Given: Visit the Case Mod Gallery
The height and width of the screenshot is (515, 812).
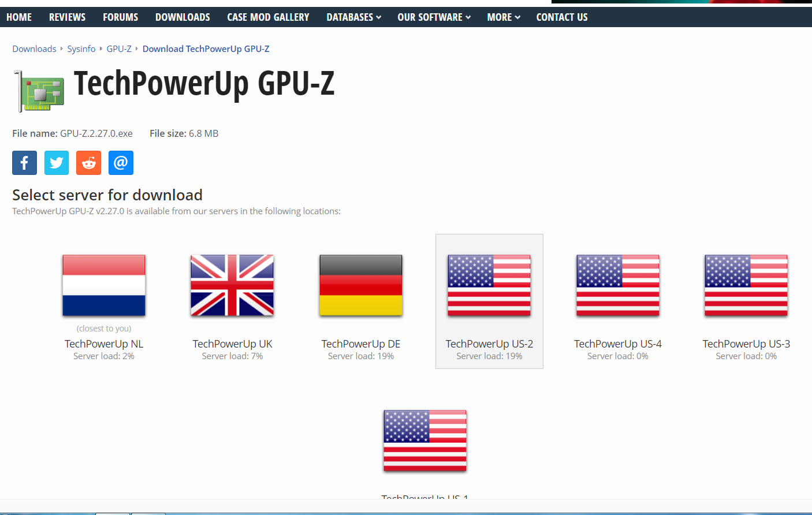Looking at the screenshot, I should click(x=268, y=17).
